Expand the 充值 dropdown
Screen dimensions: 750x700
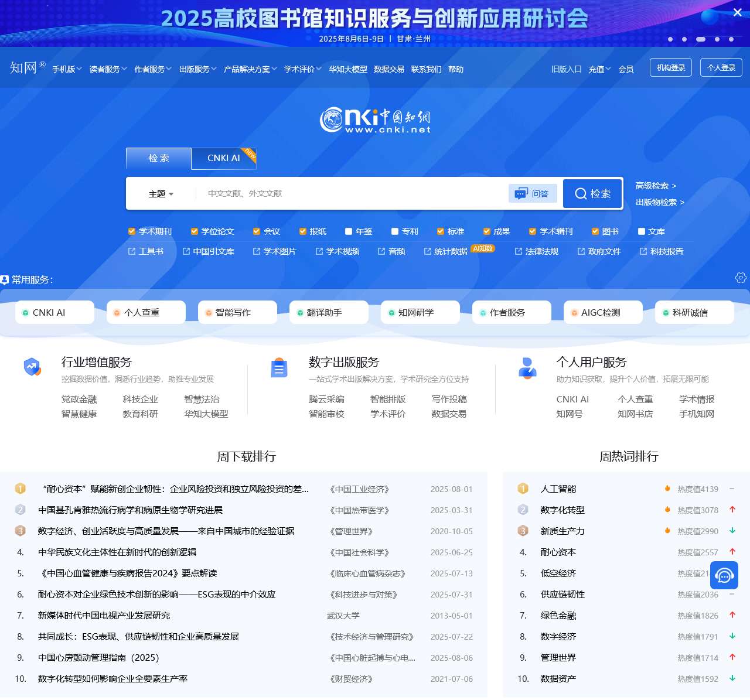click(x=600, y=69)
